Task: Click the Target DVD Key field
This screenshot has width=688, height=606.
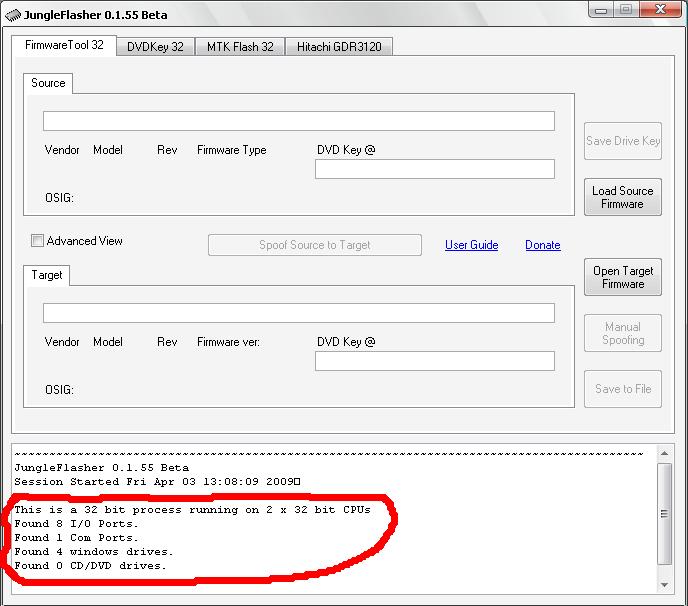Action: 435,361
